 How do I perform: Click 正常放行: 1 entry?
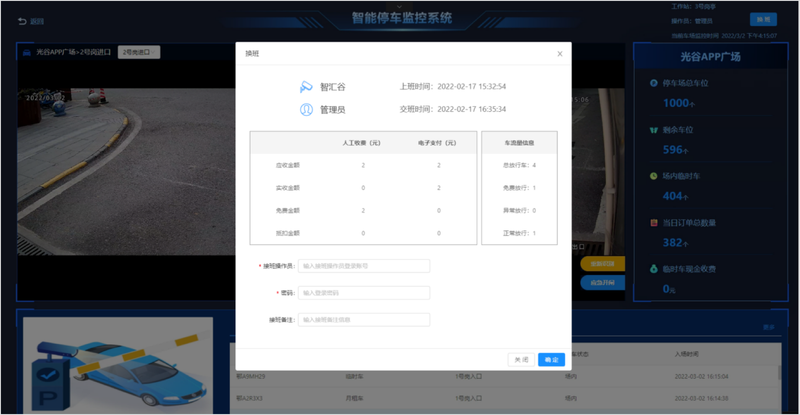[x=519, y=233]
